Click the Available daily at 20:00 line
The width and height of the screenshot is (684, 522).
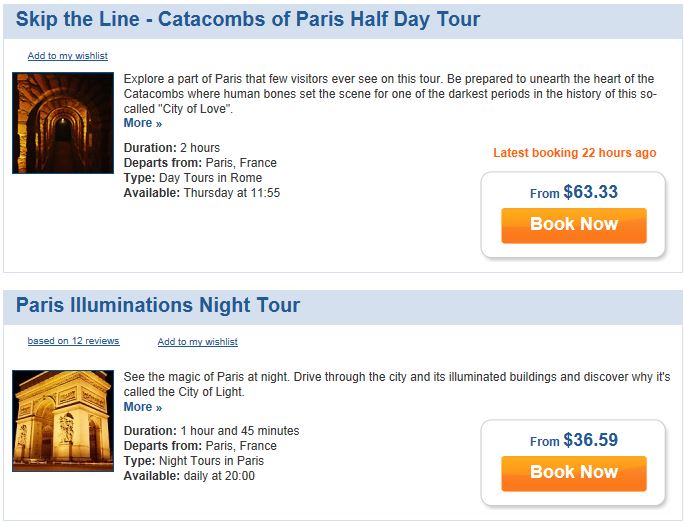tap(189, 476)
